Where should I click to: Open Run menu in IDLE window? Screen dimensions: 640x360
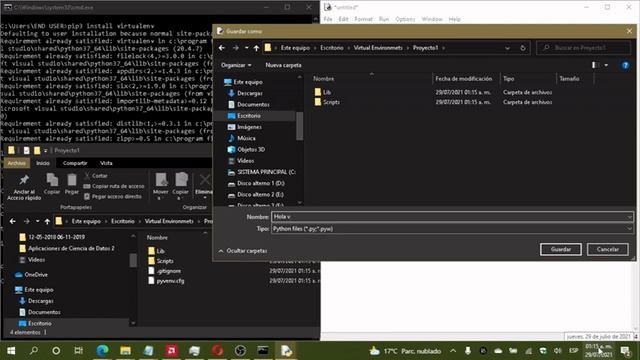[384, 19]
